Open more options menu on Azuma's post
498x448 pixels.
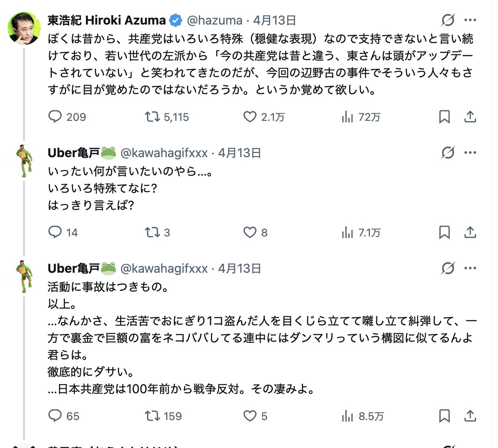tap(470, 20)
